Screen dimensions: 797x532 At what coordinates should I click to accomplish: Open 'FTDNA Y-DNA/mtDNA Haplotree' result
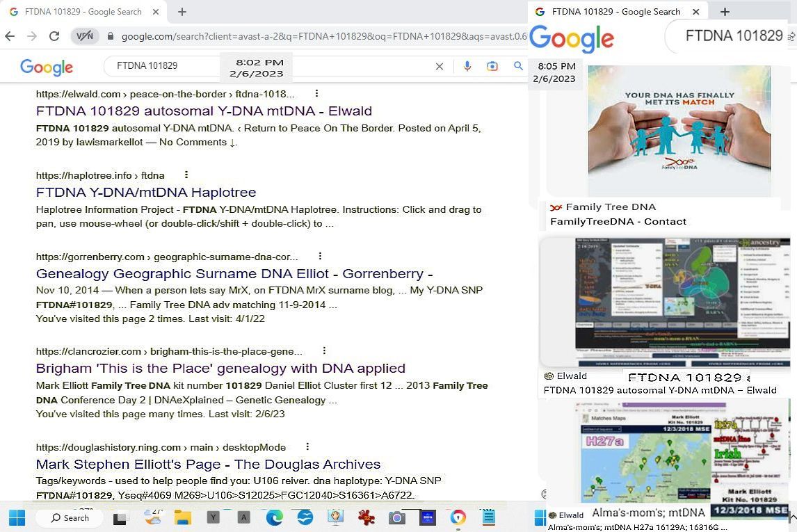(x=146, y=192)
